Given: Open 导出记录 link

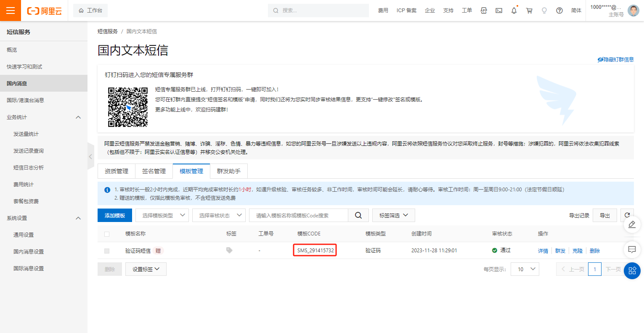Looking at the screenshot, I should click(x=579, y=216).
